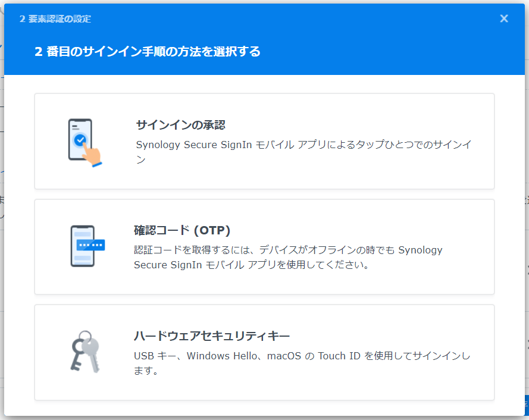Pick the ハードウェアセキュリティキー option card
Viewport: 529px width, 420px height.
(x=264, y=353)
